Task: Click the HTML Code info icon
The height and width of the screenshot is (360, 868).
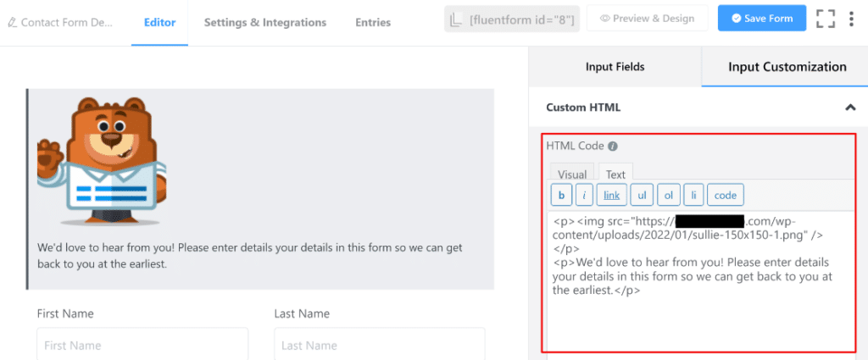Action: 613,147
